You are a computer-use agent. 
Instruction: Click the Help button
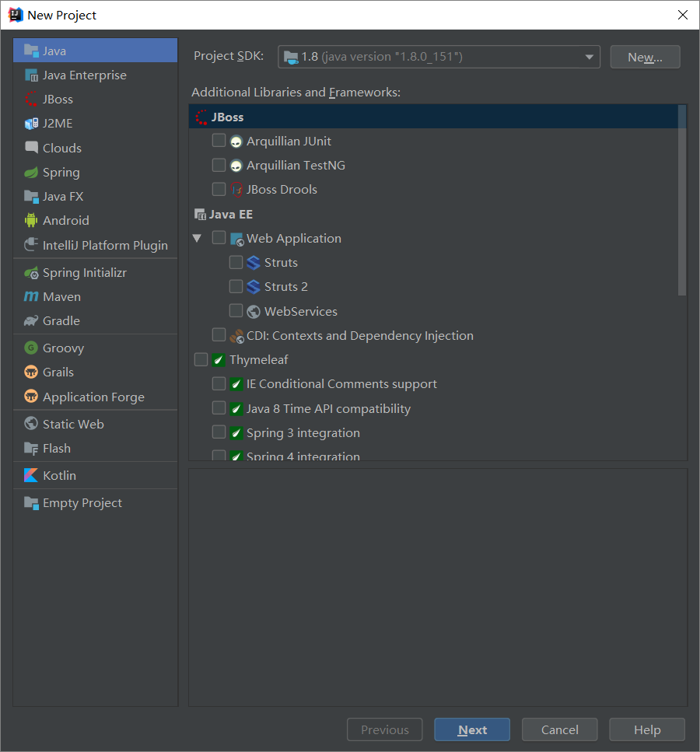pos(647,729)
